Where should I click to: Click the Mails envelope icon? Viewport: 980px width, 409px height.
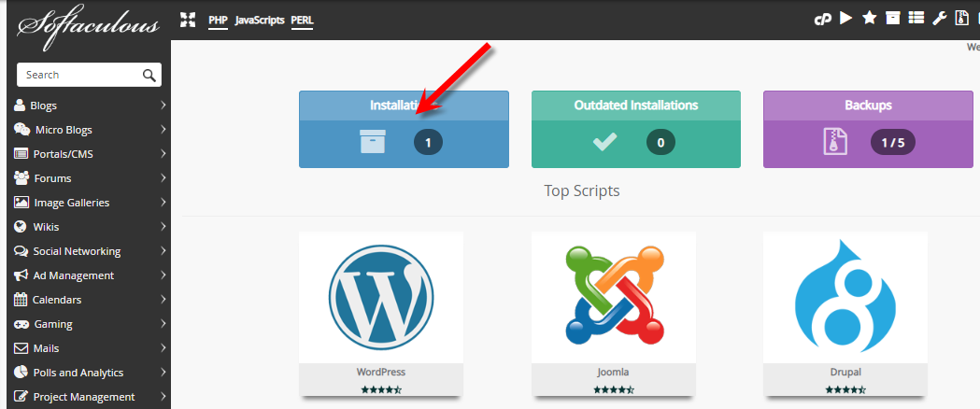(21, 347)
